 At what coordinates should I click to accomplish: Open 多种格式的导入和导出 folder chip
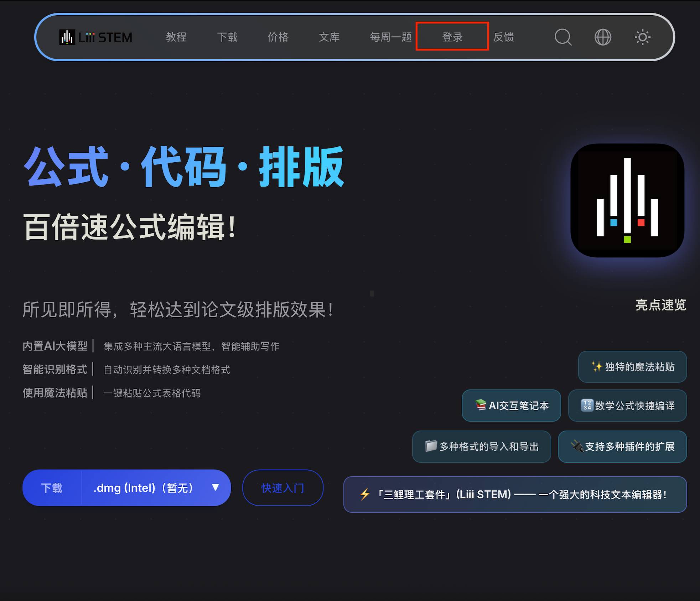(482, 446)
